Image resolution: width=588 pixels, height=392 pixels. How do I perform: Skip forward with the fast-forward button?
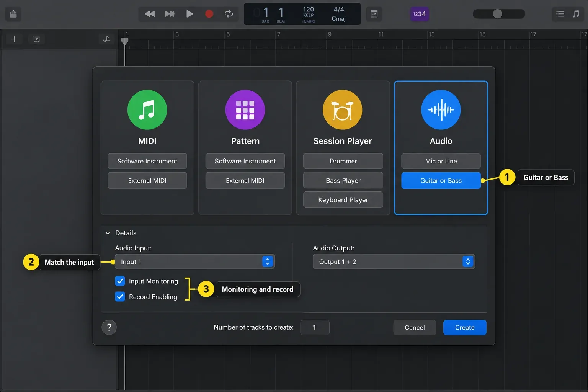pyautogui.click(x=170, y=14)
